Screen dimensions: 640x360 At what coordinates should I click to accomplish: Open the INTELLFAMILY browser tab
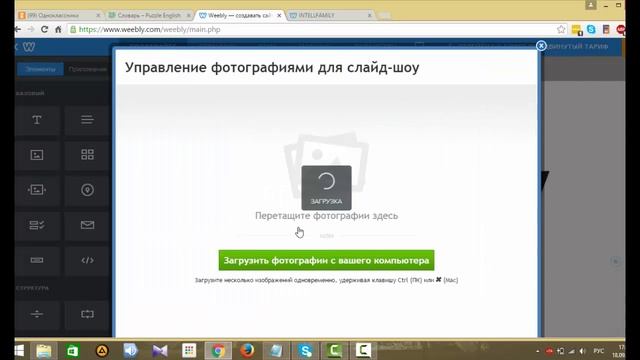pos(330,15)
